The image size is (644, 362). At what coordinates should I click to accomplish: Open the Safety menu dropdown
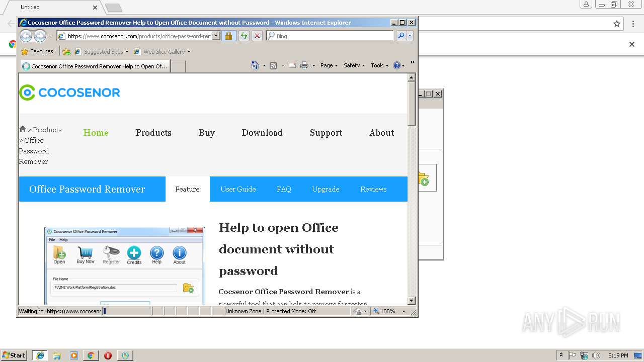[354, 65]
